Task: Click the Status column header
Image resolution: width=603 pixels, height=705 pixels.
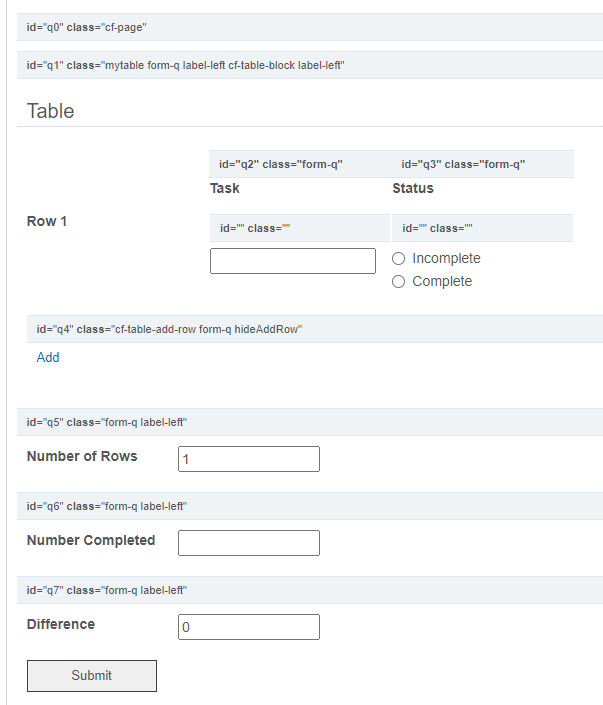Action: coord(413,188)
